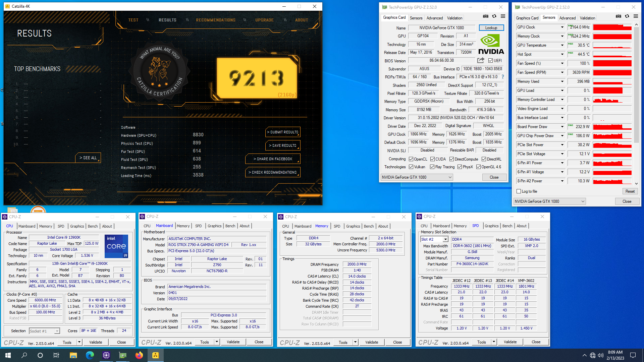Toggle the Ray Tracing checkbox
This screenshot has width=644, height=362.
point(432,167)
